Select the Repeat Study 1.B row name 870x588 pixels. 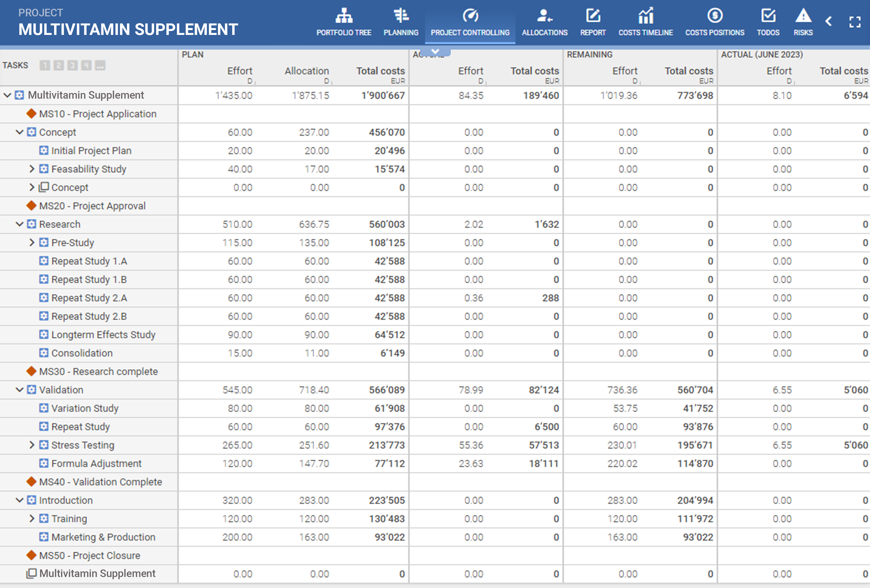(x=89, y=279)
